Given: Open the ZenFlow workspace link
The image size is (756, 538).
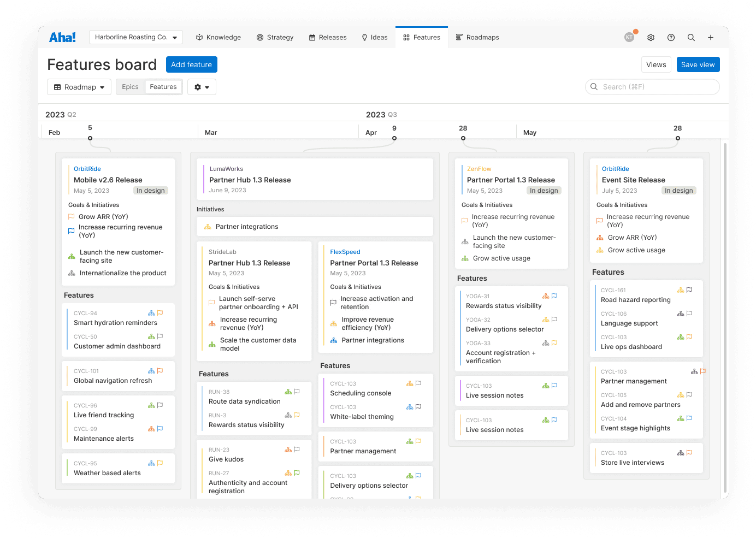Looking at the screenshot, I should pos(479,169).
